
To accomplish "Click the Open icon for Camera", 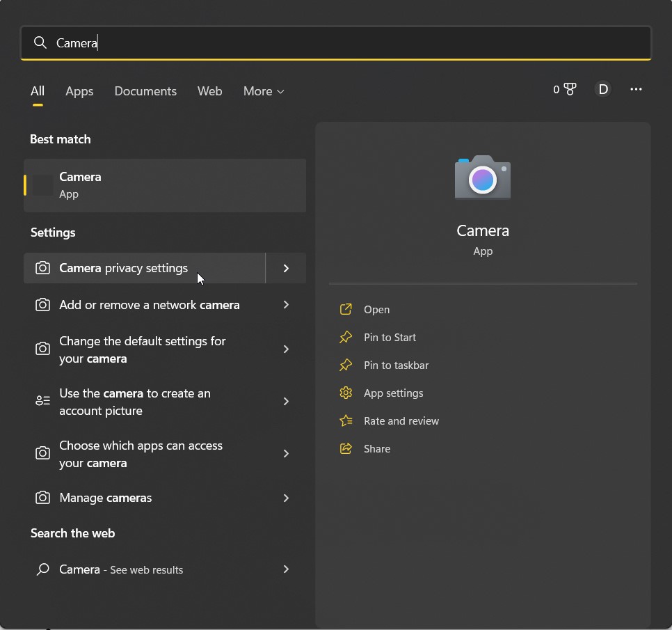I will (346, 309).
